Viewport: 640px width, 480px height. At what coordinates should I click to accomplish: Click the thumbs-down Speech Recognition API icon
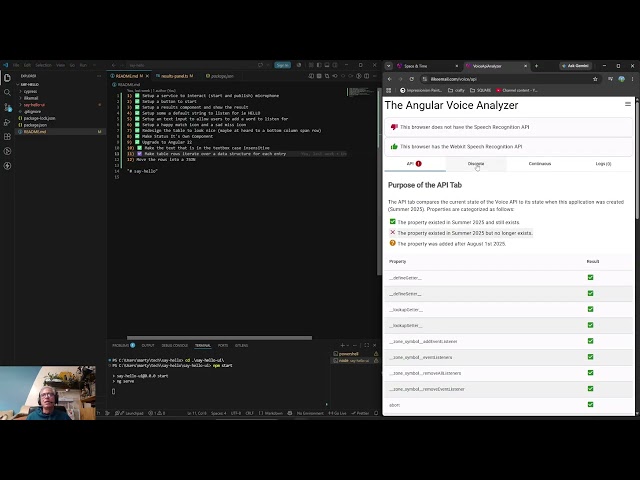[394, 127]
